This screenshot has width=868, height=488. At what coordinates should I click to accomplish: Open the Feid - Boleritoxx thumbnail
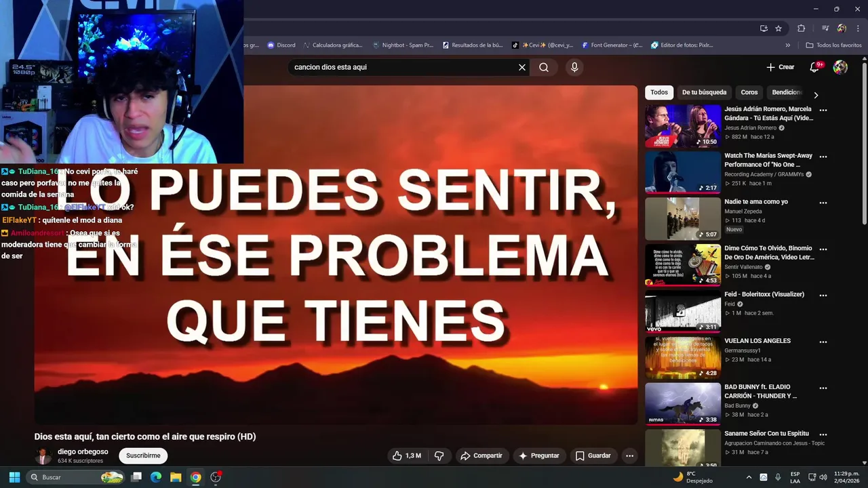coord(683,311)
